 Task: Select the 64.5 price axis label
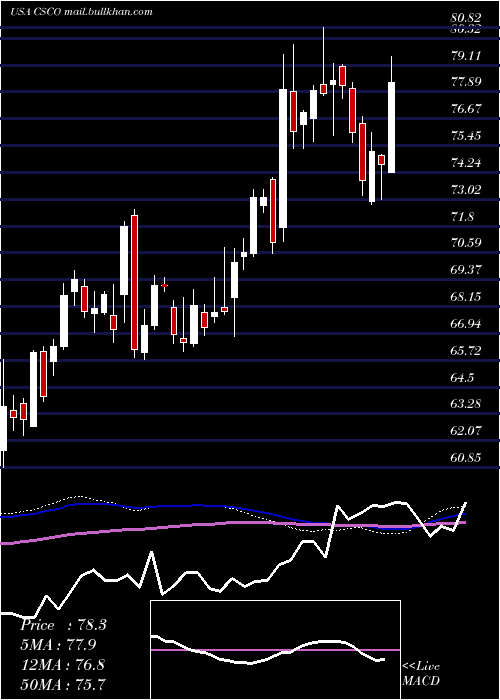tap(462, 377)
